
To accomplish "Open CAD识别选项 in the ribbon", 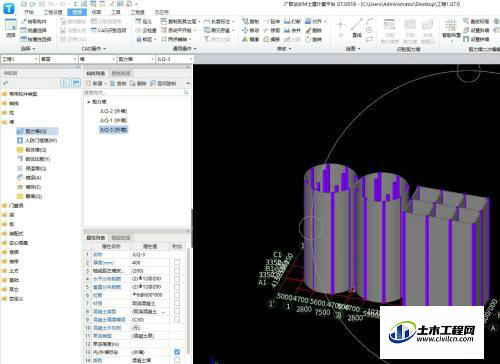I will point(109,30).
